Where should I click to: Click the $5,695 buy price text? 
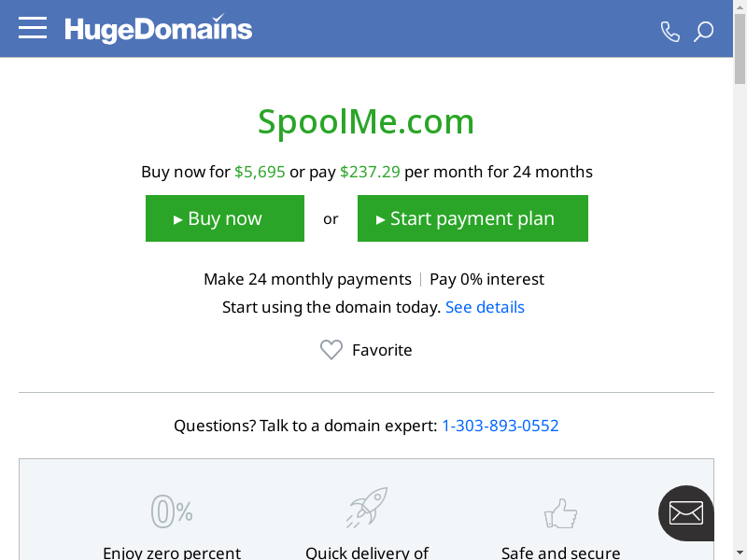(260, 172)
